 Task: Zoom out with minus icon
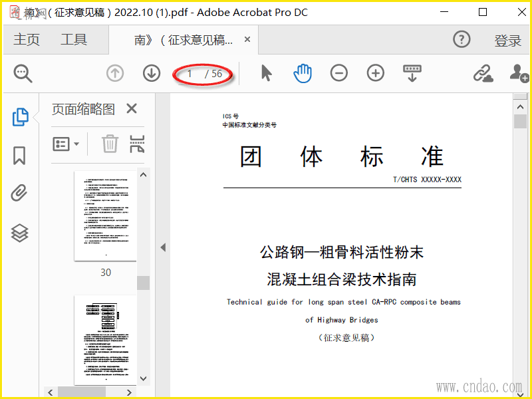(339, 73)
